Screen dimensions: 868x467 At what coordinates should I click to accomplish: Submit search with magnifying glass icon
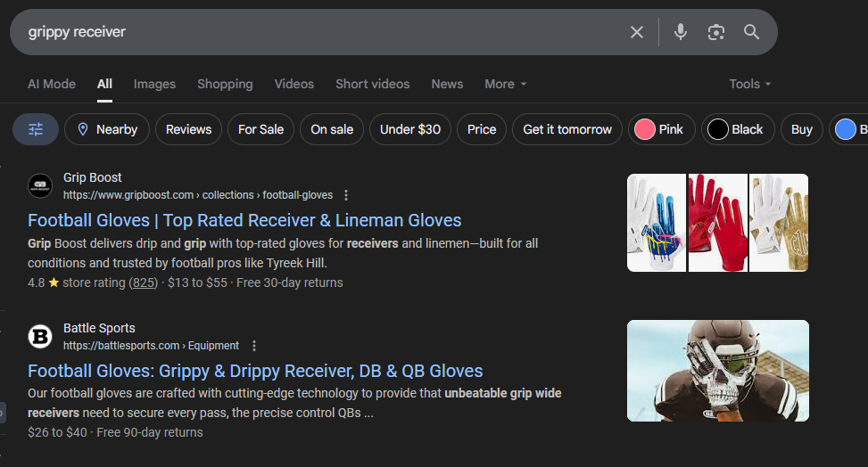(x=751, y=32)
